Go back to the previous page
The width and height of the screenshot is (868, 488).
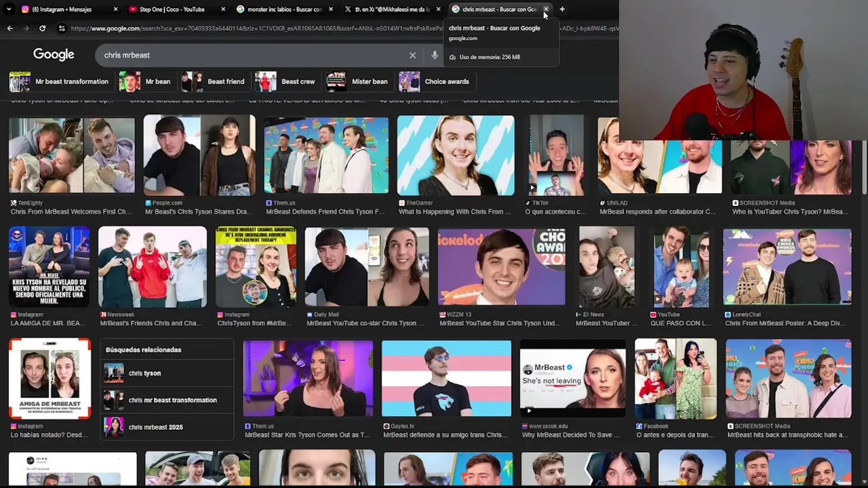9,28
